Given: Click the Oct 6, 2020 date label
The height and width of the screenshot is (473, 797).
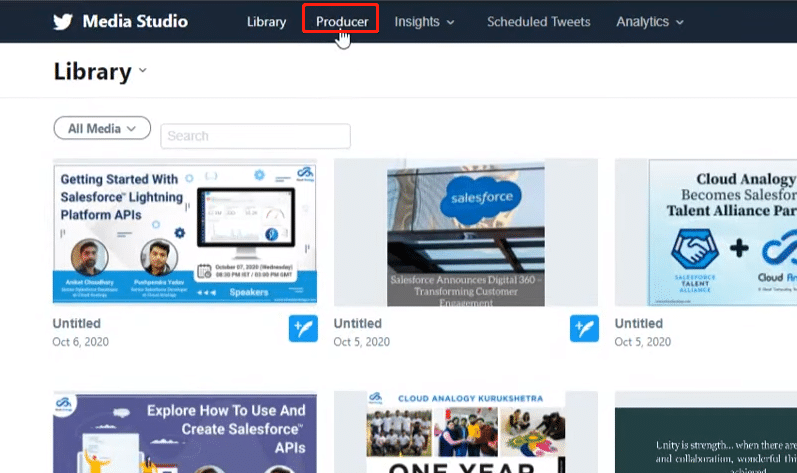Looking at the screenshot, I should click(80, 342).
